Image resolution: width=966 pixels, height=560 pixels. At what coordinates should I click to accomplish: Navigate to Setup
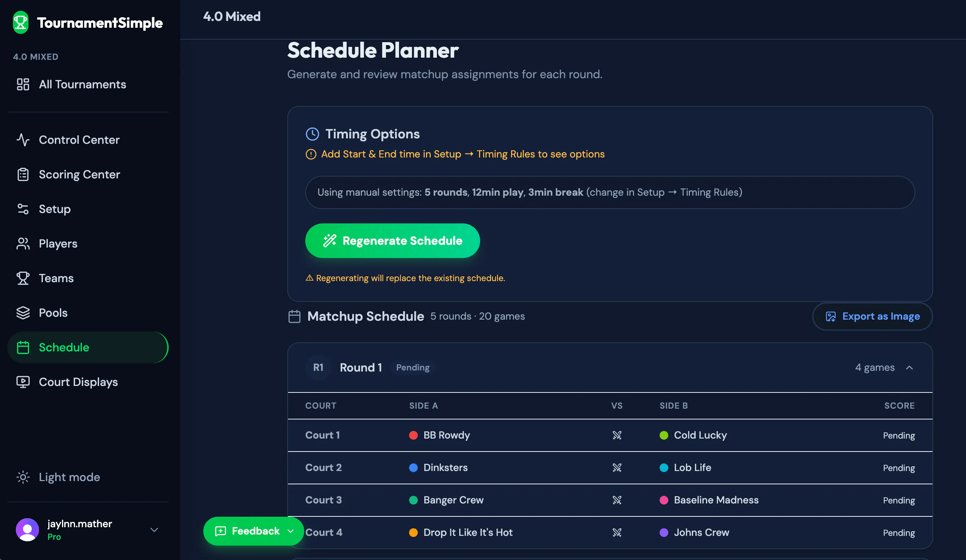pos(88,209)
